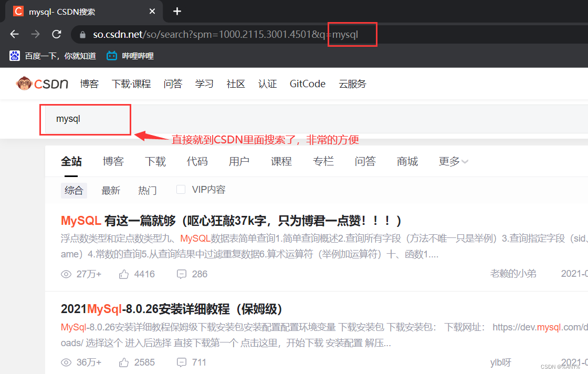Open the GitCode navigation item
The height and width of the screenshot is (374, 588).
[308, 84]
